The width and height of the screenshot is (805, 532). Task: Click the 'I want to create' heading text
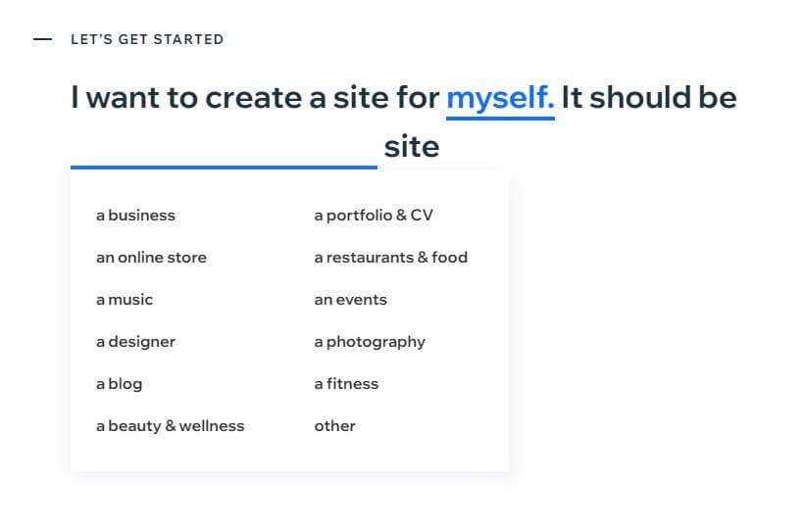click(x=186, y=97)
